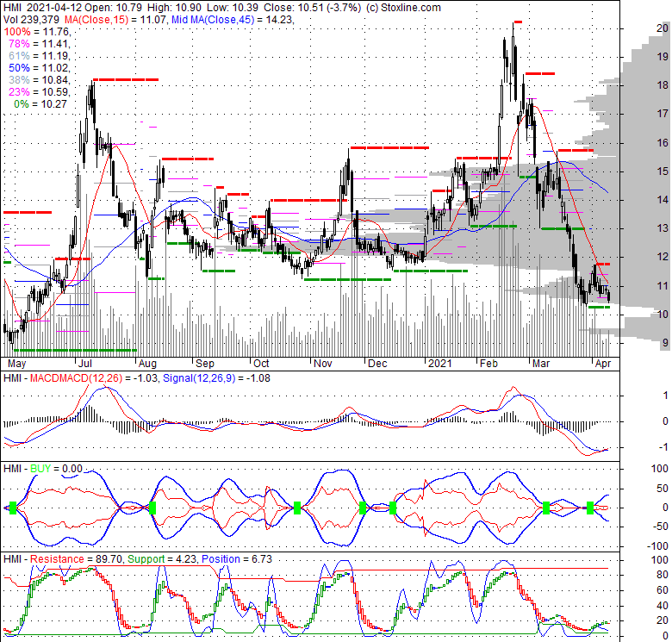Click the Position = 6.73 label
The image size is (672, 642).
click(x=237, y=559)
